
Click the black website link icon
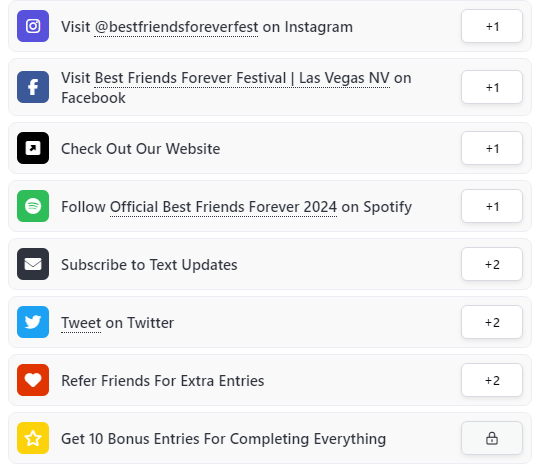pyautogui.click(x=33, y=148)
